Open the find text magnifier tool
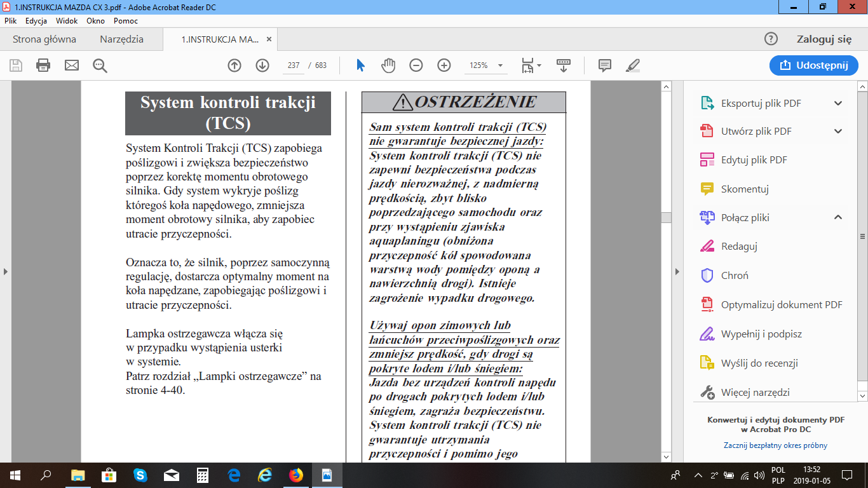The image size is (868, 488). pos(100,65)
